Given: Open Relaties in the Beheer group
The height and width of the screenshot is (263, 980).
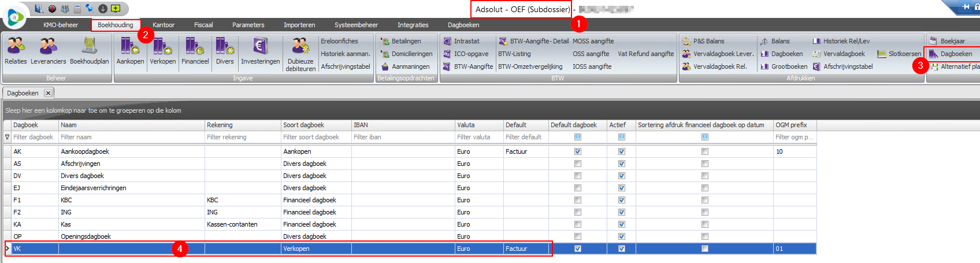Looking at the screenshot, I should coord(16,50).
